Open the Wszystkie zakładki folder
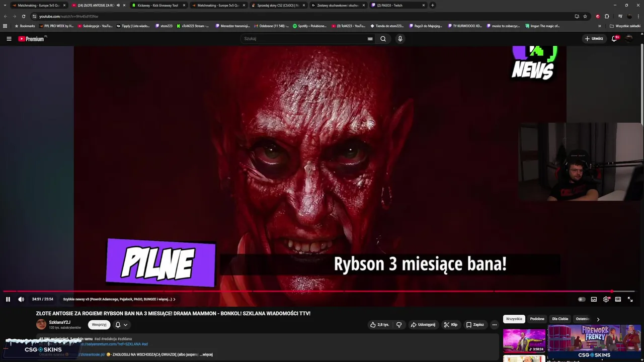 pyautogui.click(x=625, y=26)
